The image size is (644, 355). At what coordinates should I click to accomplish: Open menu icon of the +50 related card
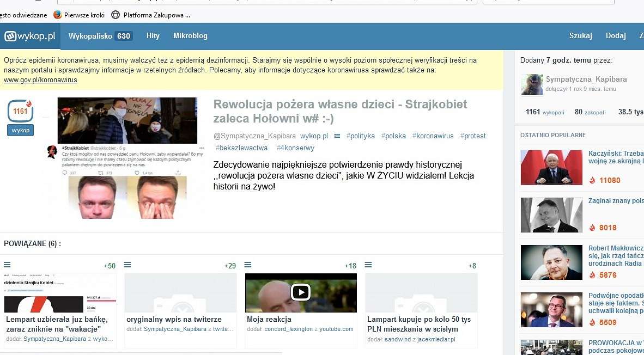click(7, 265)
